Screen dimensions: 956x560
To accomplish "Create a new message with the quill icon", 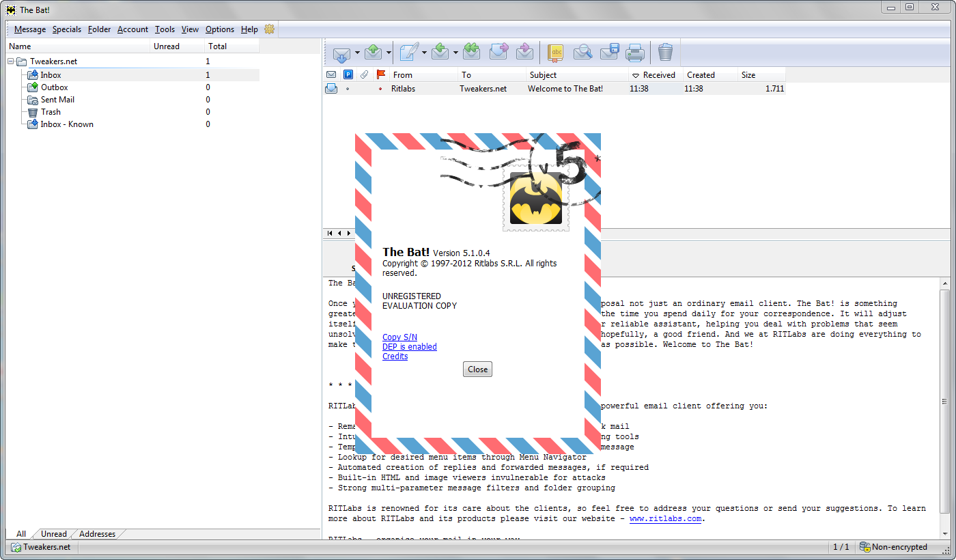I will pos(408,52).
